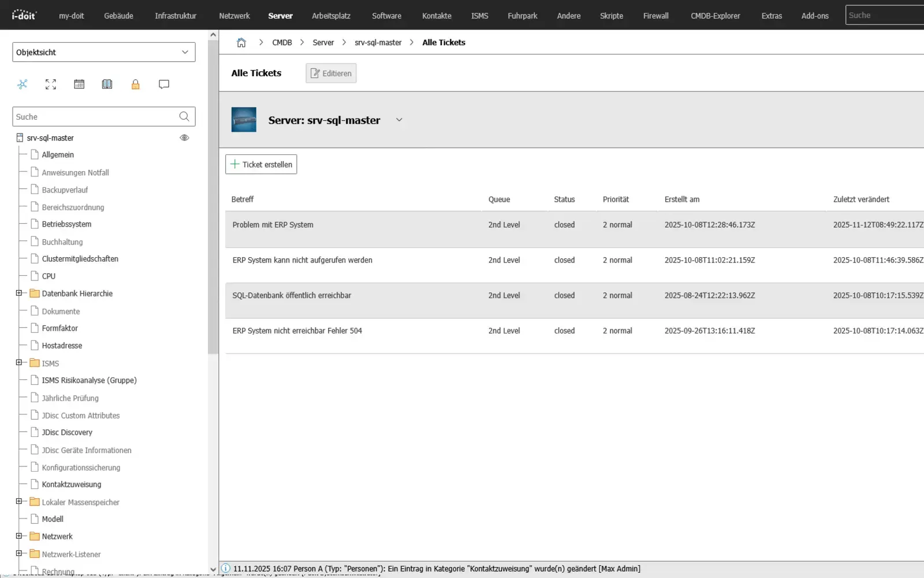Expand the Server: srv-sql-master header chevron
Screen dimensions: 924x578
(399, 120)
